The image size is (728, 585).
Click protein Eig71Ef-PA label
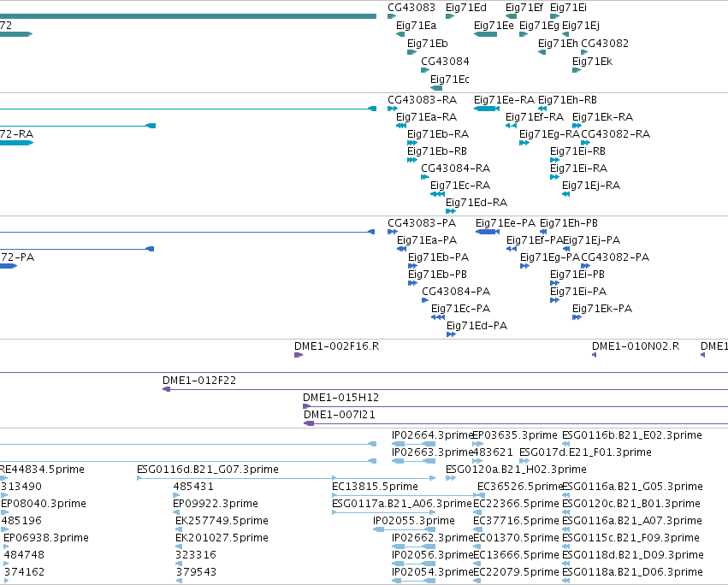(535, 240)
